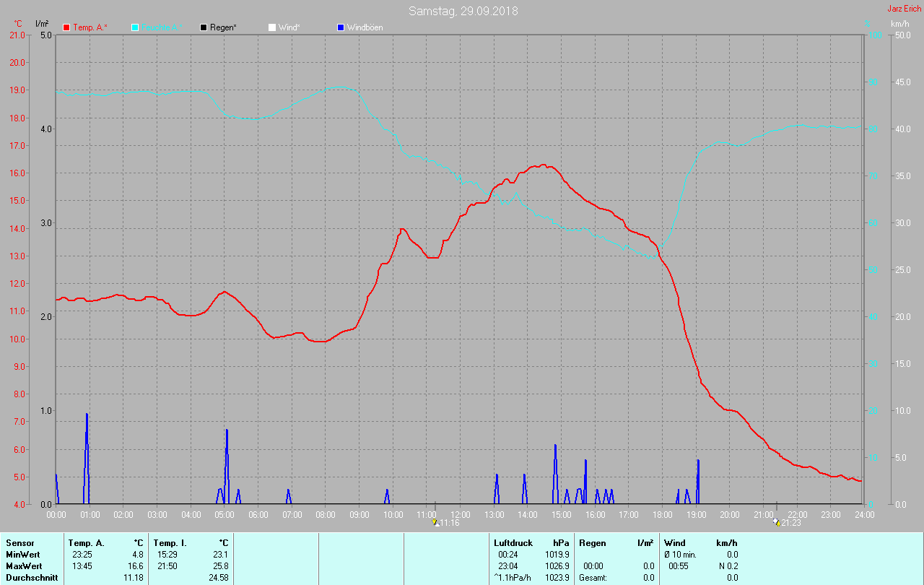The image size is (924, 585).
Task: Click the Sensor column header
Action: (x=19, y=543)
